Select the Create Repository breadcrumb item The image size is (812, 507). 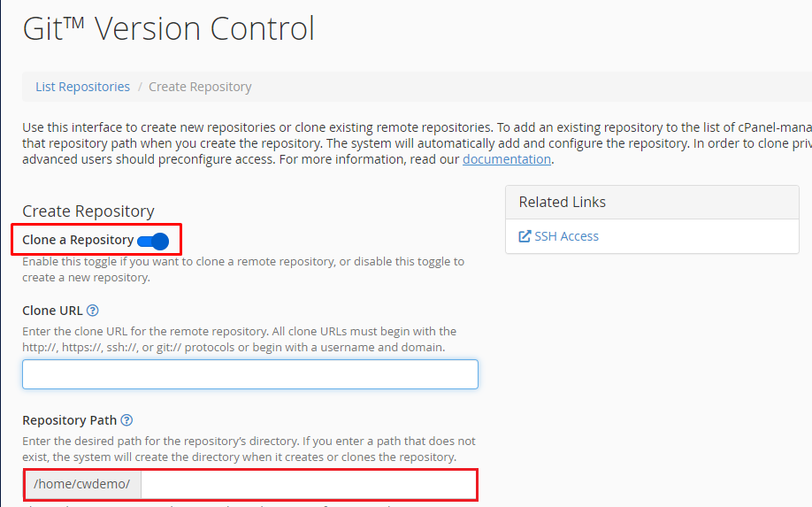point(200,87)
